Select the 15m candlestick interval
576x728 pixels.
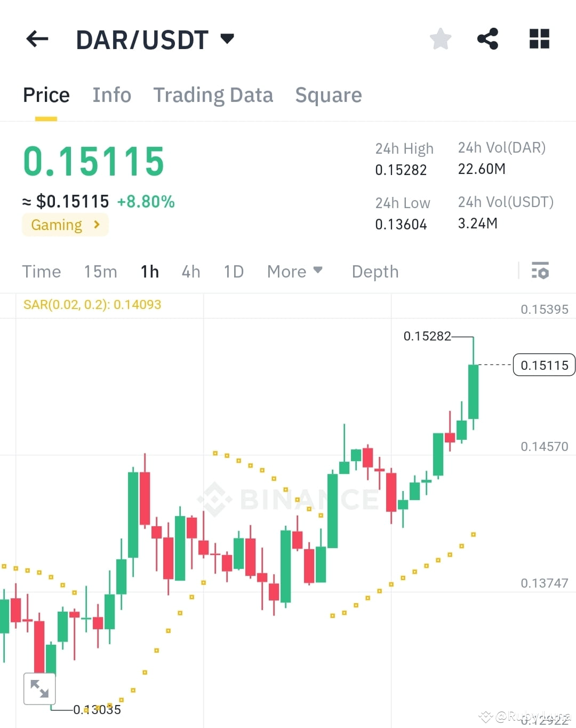point(100,272)
